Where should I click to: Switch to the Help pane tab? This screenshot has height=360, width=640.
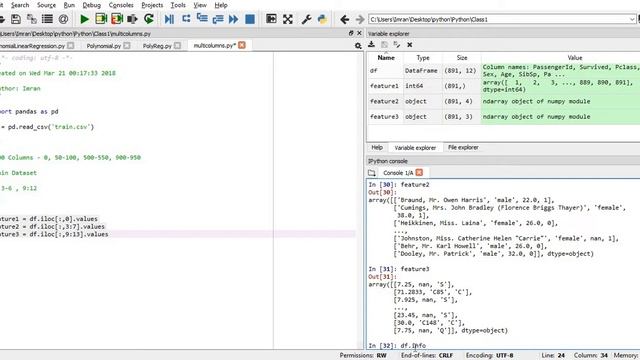pos(377,147)
